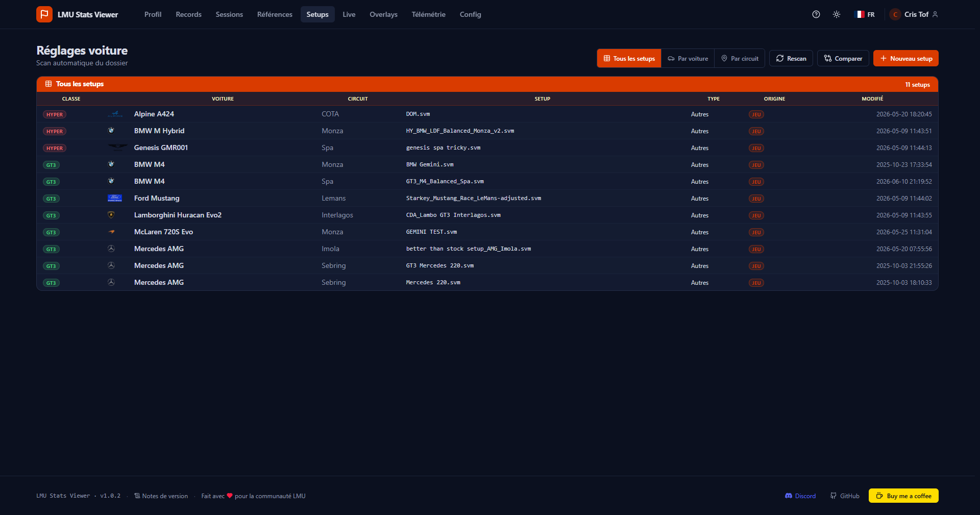The image size is (980, 515).
Task: Click the user silhouette icon beside Cris Tof
Action: click(935, 14)
